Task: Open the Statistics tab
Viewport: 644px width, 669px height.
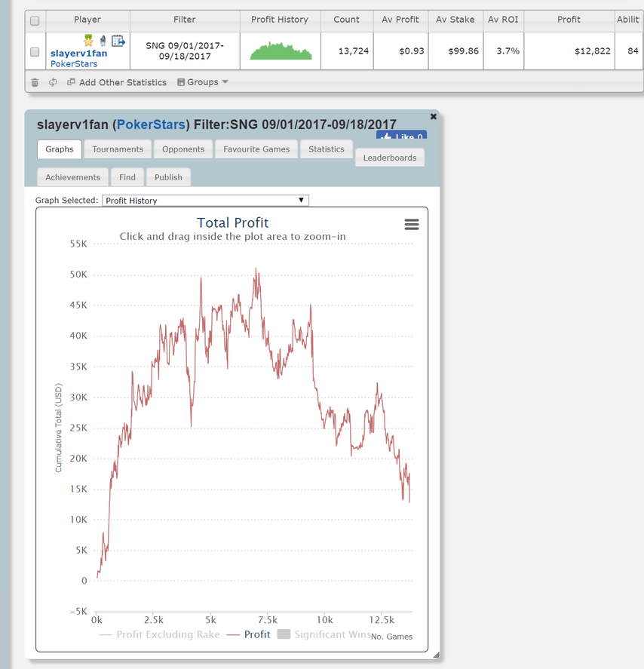Action: click(x=327, y=149)
